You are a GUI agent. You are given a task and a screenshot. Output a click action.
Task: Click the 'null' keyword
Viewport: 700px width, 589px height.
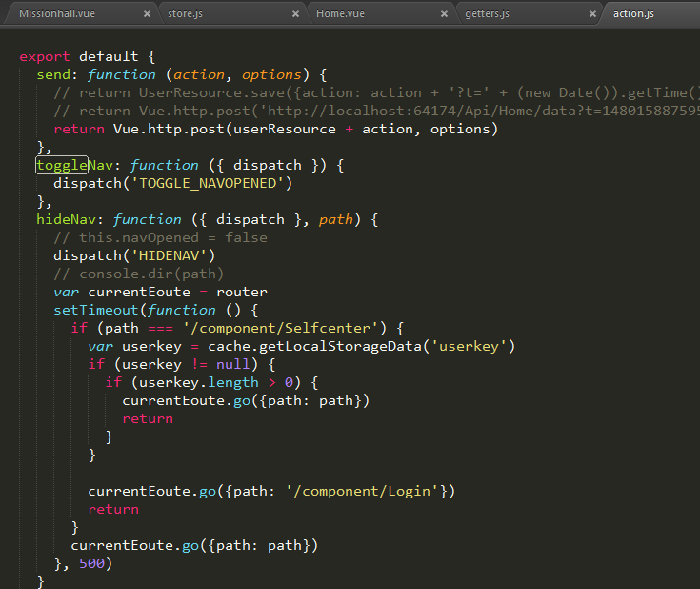(x=233, y=365)
